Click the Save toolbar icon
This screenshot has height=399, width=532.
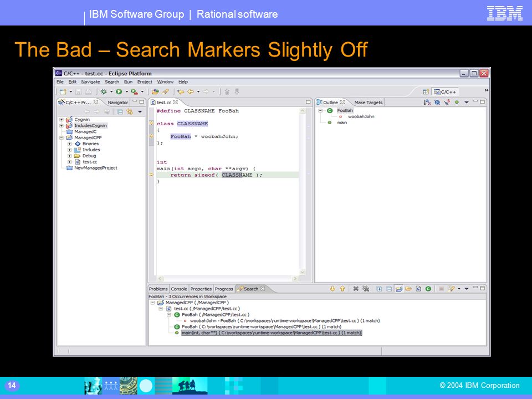coord(78,91)
